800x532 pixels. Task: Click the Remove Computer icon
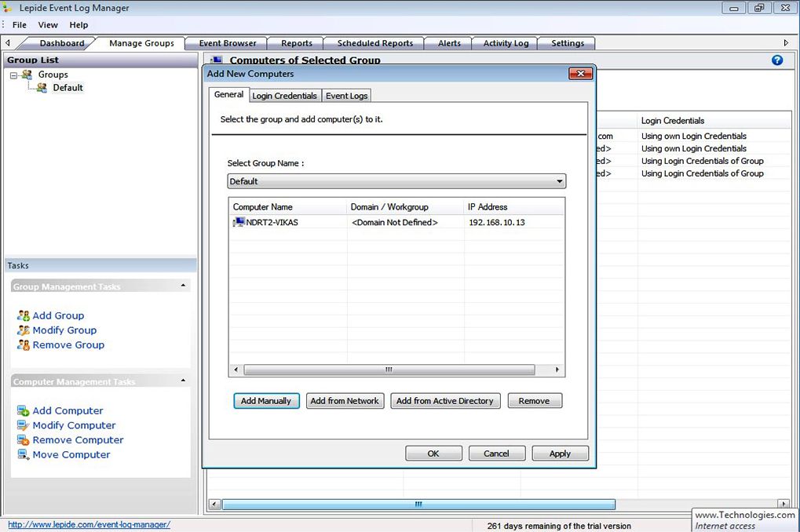click(23, 440)
